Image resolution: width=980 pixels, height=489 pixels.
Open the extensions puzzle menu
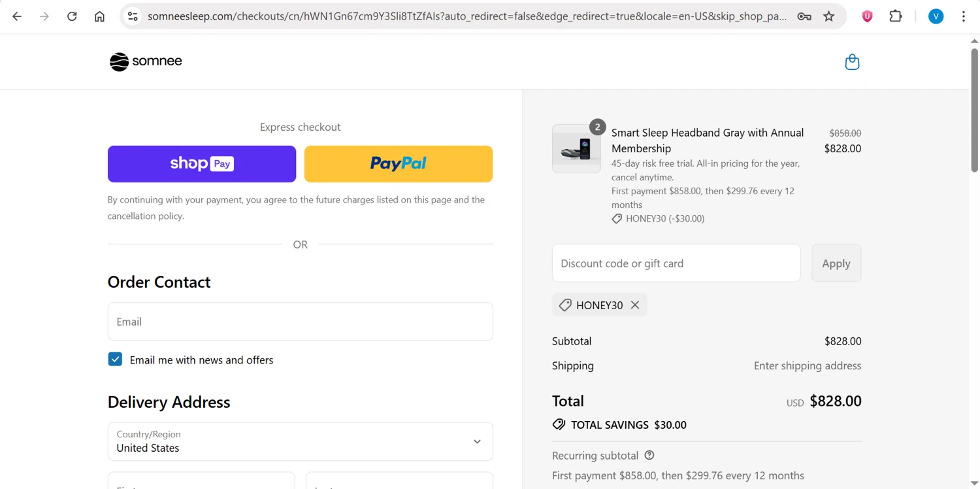pyautogui.click(x=896, y=16)
